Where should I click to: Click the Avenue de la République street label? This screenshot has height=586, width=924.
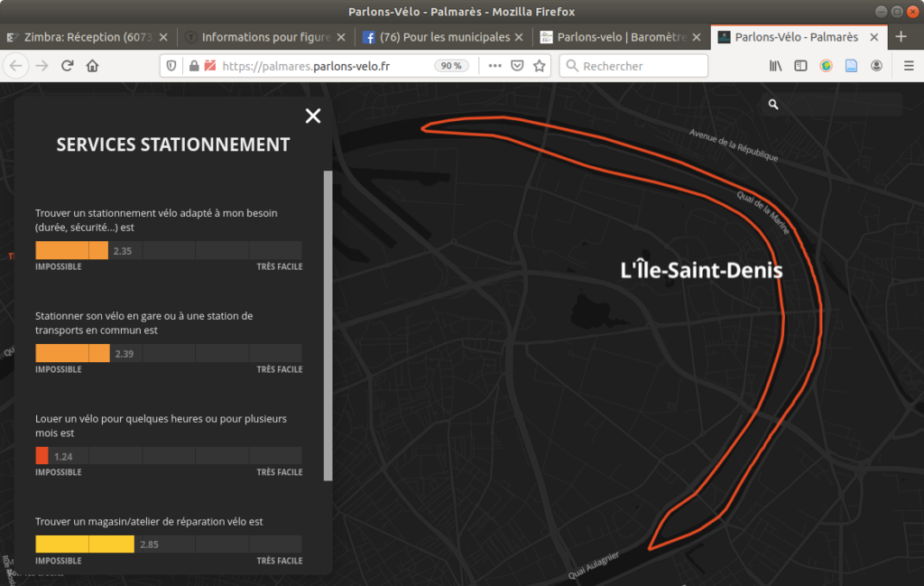click(x=734, y=145)
